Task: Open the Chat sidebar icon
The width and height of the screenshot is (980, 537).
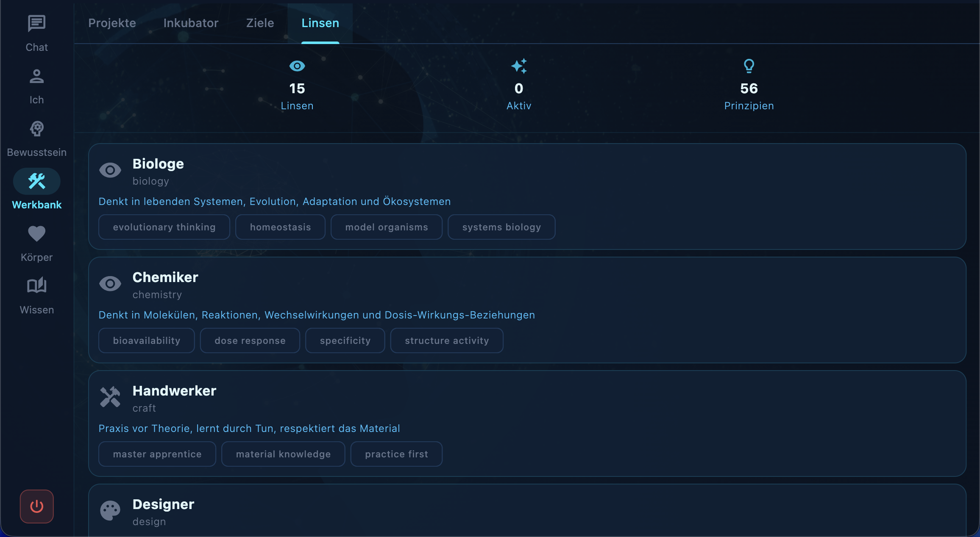Action: point(36,23)
